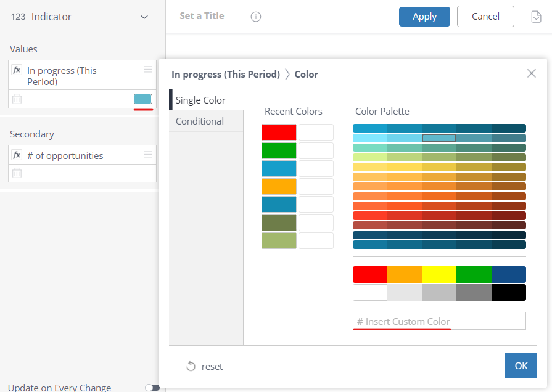Reset the color selection
Viewport: 552px width, 392px height.
205,366
